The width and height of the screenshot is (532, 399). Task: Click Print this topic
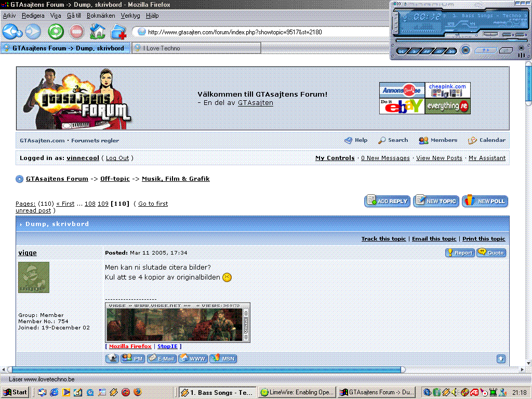coord(484,239)
